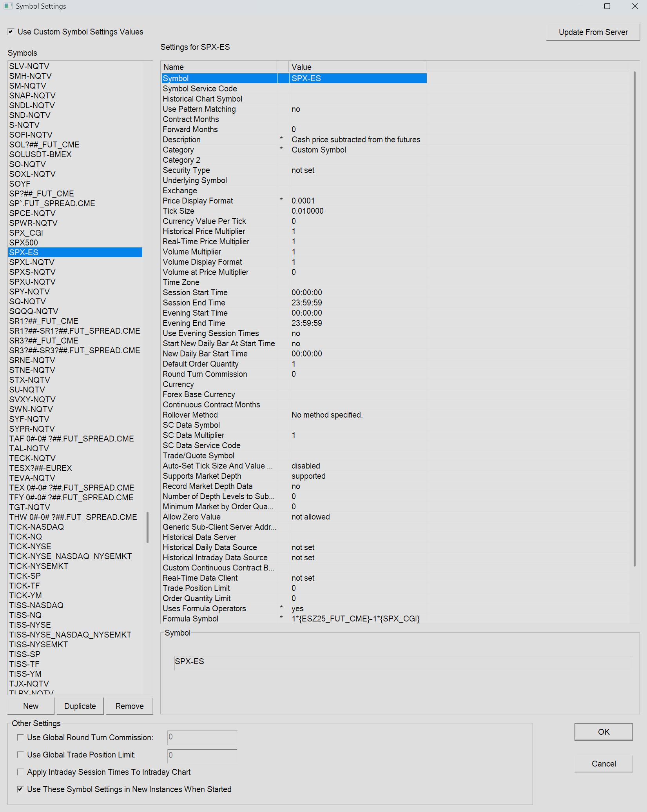Confirm settings with the OK button
The width and height of the screenshot is (647, 812).
[604, 732]
